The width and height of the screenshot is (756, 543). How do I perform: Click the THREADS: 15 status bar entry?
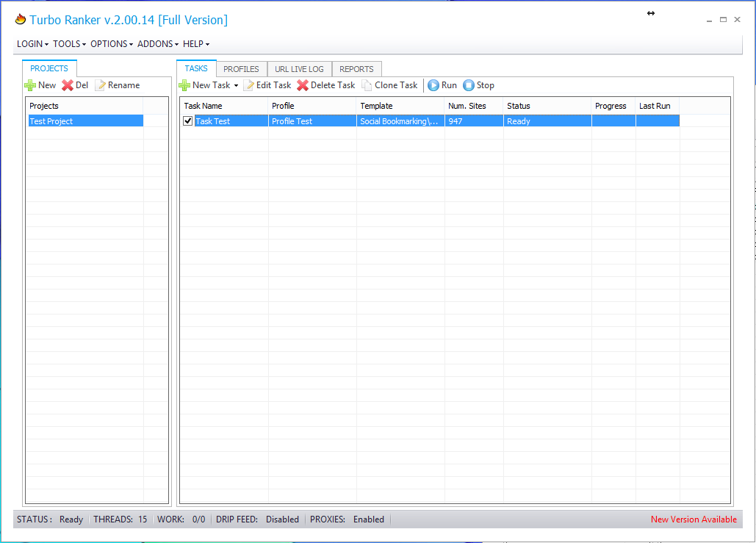120,519
